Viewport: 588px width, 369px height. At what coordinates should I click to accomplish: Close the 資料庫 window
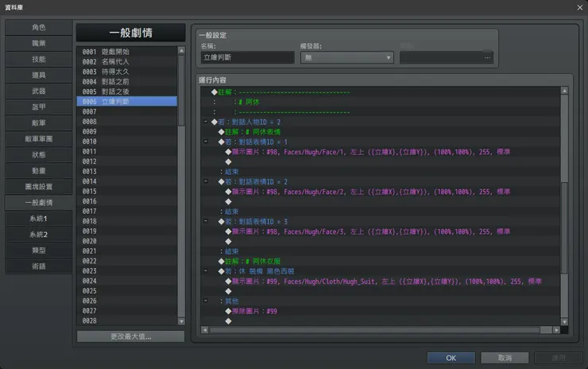[580, 7]
